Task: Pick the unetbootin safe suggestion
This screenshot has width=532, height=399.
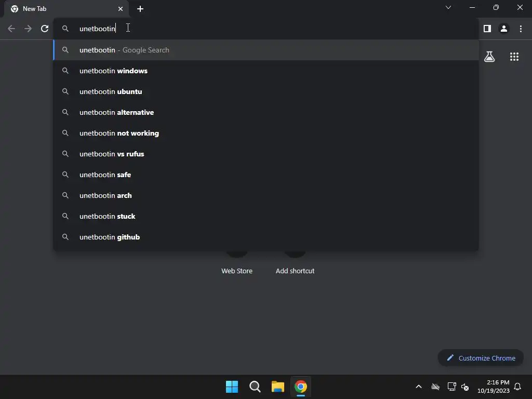Action: (x=267, y=175)
